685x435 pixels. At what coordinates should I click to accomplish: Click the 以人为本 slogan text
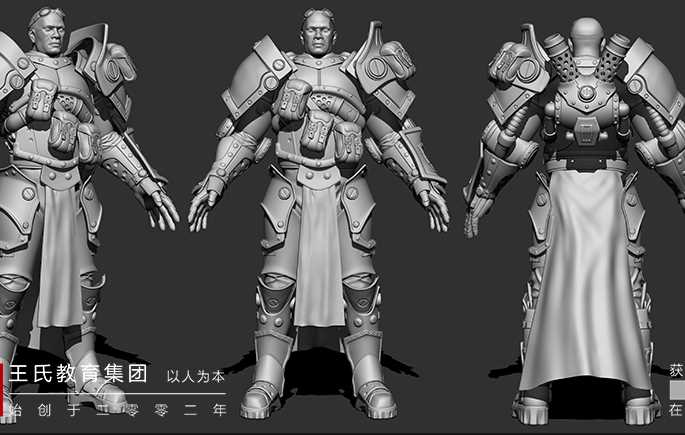click(196, 377)
